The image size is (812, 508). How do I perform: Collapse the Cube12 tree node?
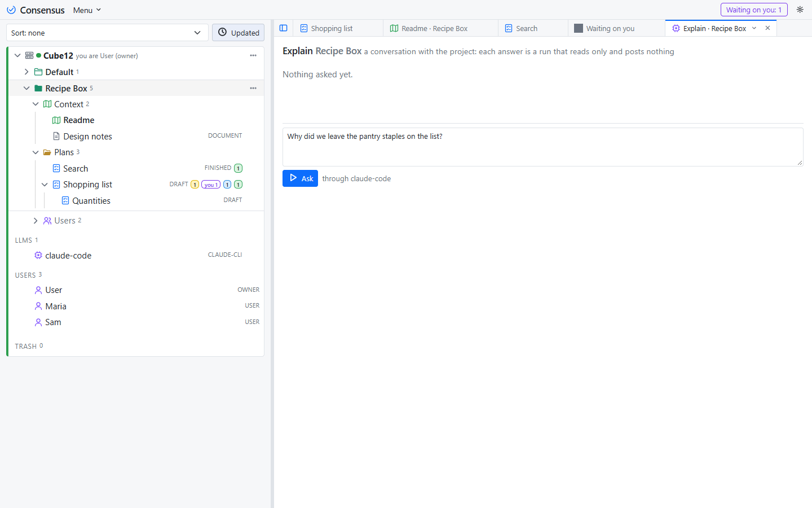17,55
